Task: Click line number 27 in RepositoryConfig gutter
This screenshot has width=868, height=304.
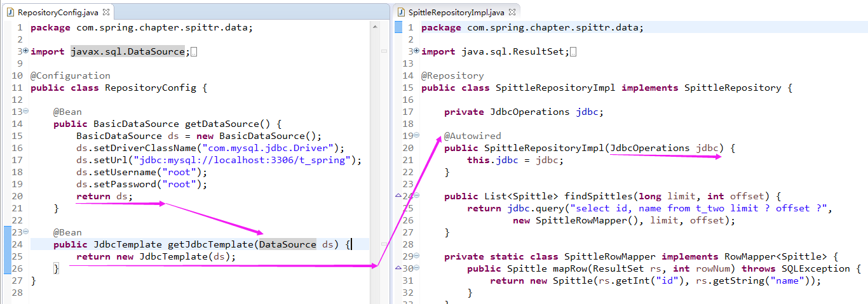Action: 17,281
